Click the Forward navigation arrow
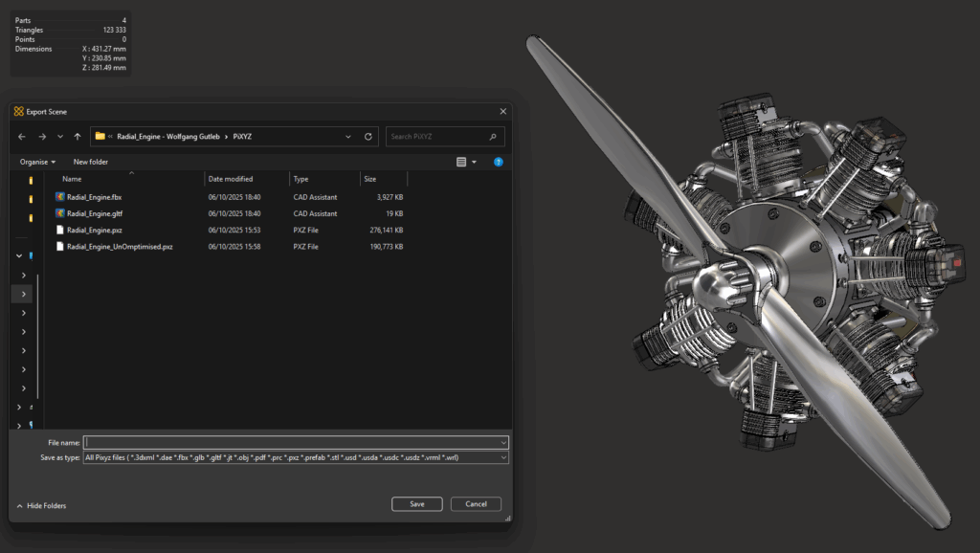The width and height of the screenshot is (980, 553). tap(41, 137)
